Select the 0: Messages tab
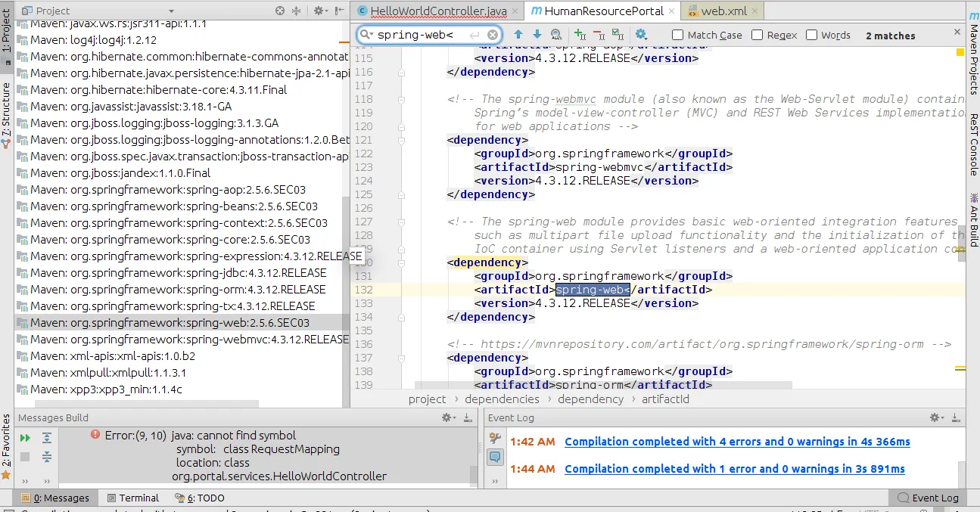The image size is (980, 512). click(56, 498)
